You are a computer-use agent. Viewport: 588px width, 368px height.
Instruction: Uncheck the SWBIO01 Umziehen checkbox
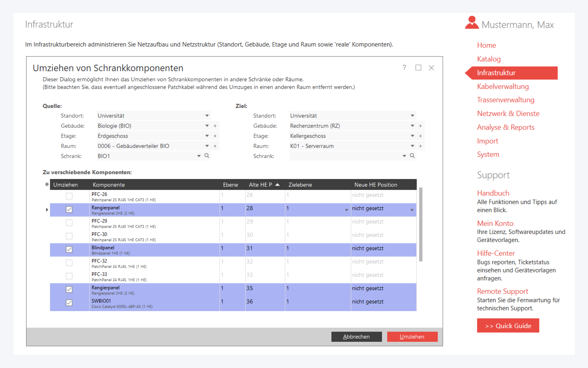pyautogui.click(x=69, y=303)
